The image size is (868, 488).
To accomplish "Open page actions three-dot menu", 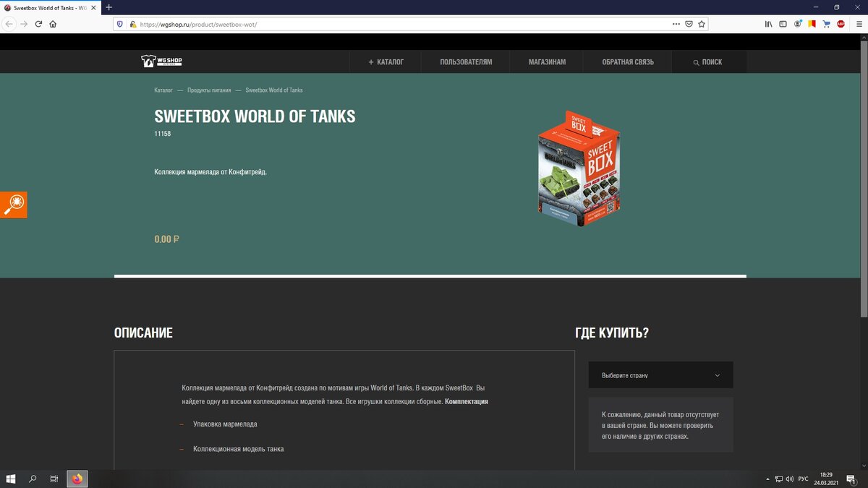I will click(x=676, y=24).
